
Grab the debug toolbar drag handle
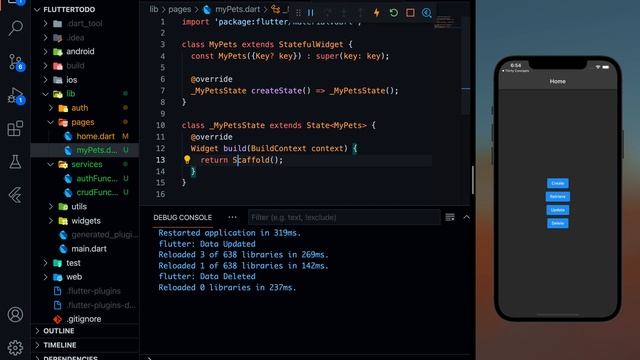coord(298,13)
